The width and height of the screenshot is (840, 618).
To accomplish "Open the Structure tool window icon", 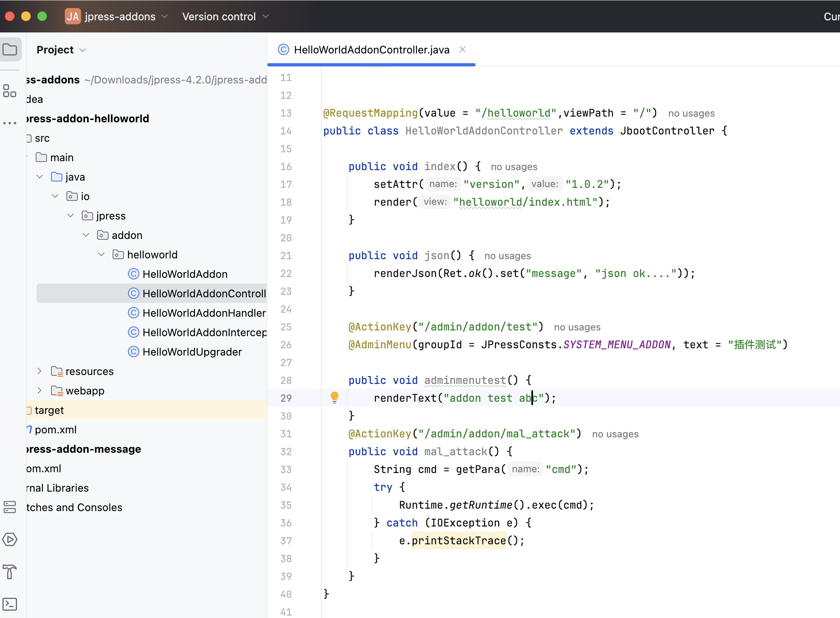I will (x=9, y=91).
